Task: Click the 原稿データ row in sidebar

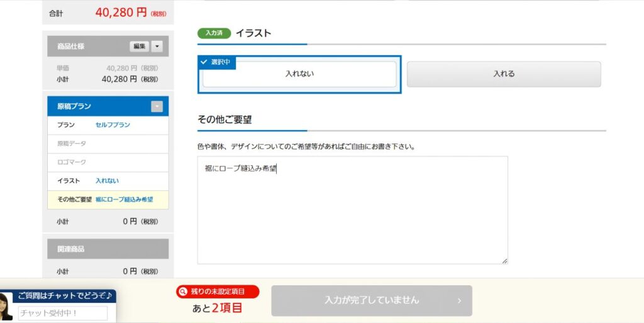Action: [108, 144]
